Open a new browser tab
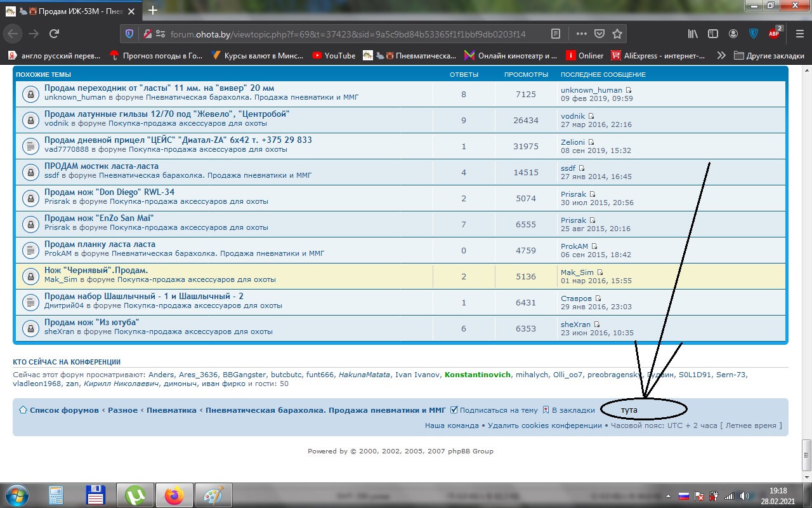Image resolution: width=812 pixels, height=508 pixels. (x=153, y=10)
